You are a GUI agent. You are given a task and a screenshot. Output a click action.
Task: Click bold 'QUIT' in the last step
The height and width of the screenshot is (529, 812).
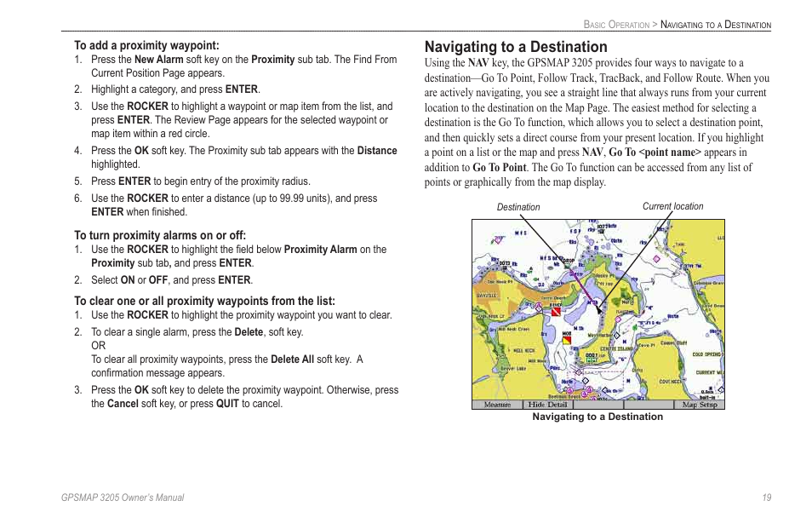(x=227, y=403)
